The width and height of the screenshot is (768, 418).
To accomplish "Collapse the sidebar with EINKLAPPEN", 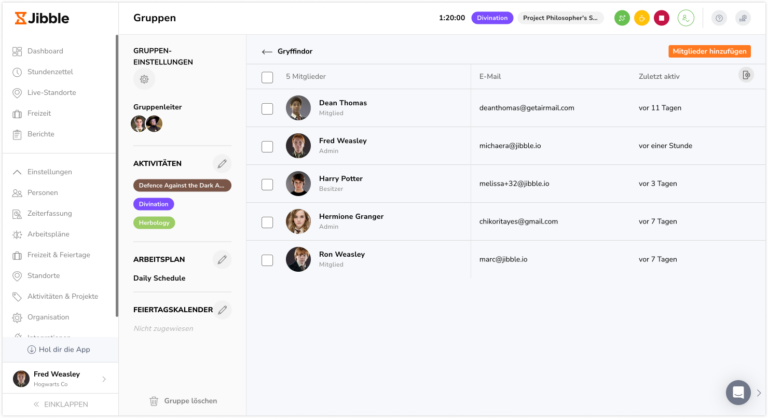I will tap(61, 404).
